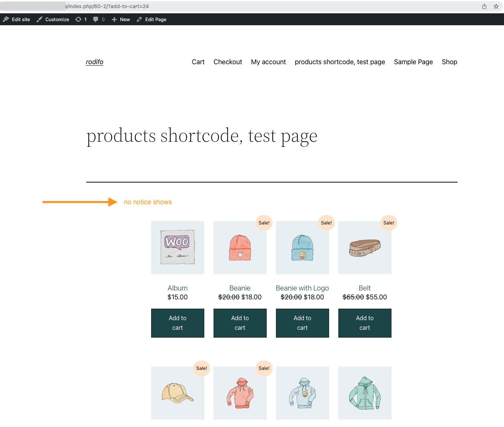Open the My account menu item
Image resolution: width=504 pixels, height=427 pixels.
tap(269, 62)
